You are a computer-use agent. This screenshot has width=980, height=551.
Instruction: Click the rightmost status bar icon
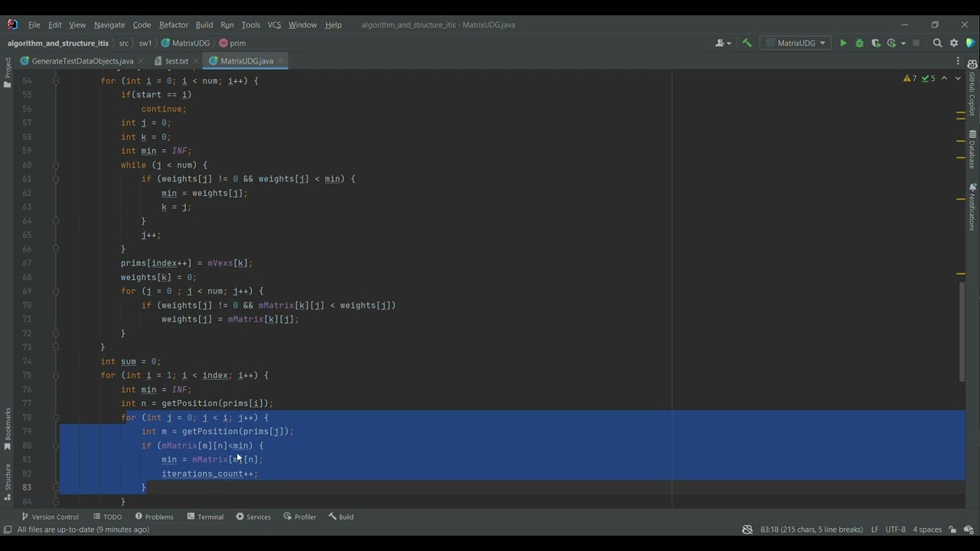(x=969, y=530)
